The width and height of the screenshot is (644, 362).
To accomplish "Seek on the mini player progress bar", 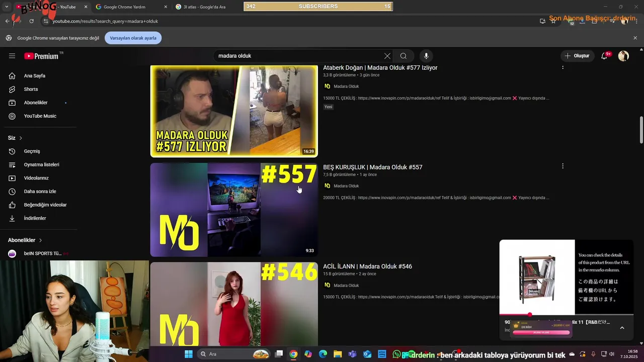I will (567, 315).
